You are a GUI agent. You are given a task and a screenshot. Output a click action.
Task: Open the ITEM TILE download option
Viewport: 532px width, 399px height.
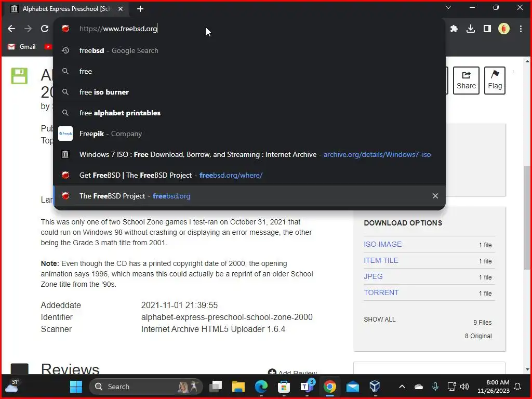(x=381, y=260)
